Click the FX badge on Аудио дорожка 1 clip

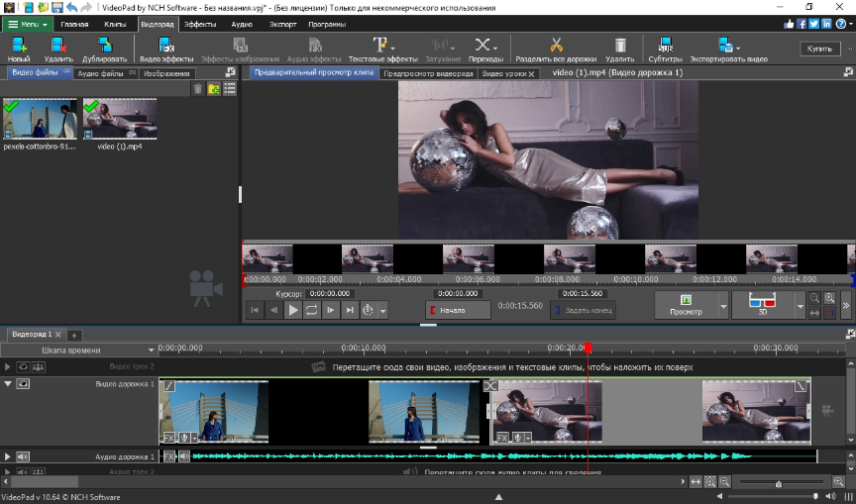[168, 456]
